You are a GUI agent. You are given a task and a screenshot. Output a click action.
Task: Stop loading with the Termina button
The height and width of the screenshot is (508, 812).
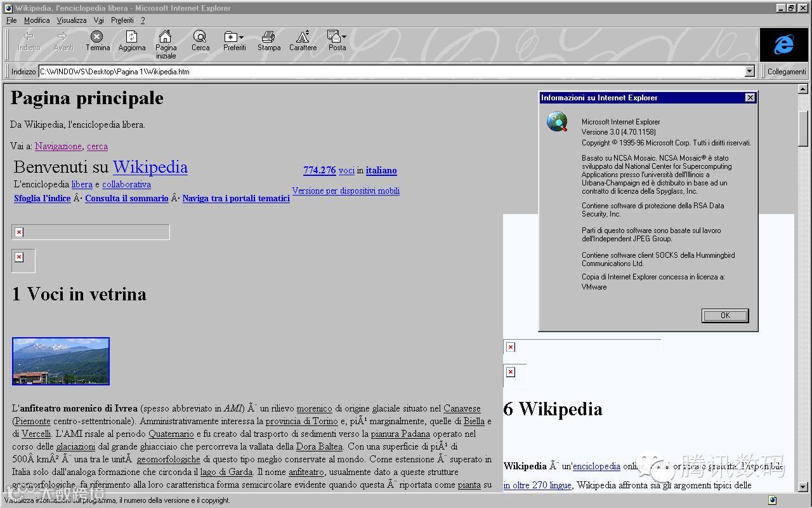click(x=97, y=41)
